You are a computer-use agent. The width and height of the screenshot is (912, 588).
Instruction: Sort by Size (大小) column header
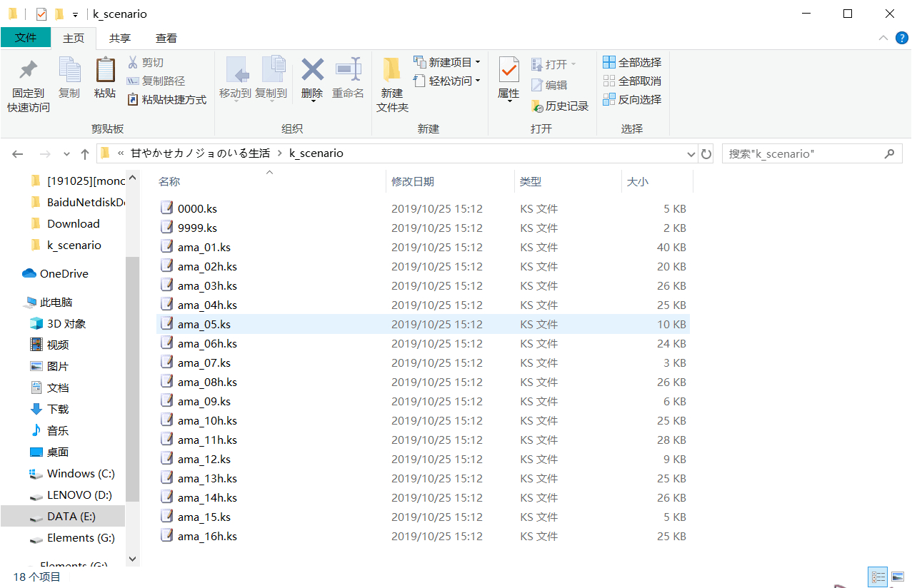click(x=638, y=182)
